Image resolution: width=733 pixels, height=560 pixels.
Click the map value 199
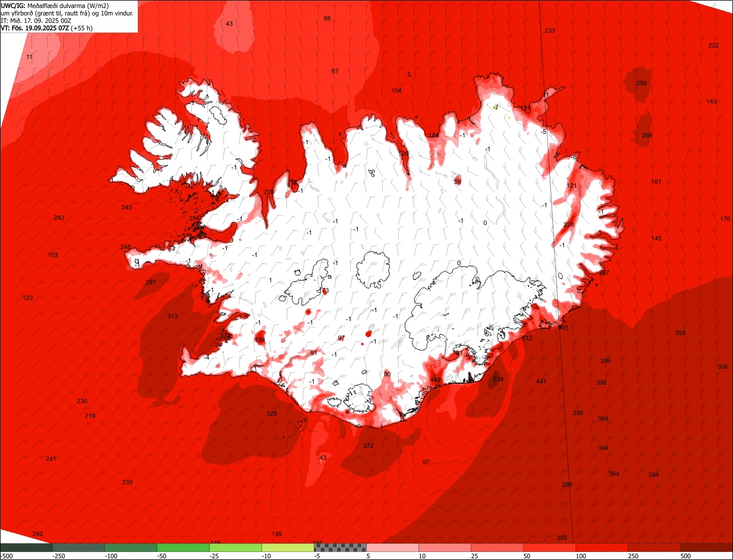[260, 340]
